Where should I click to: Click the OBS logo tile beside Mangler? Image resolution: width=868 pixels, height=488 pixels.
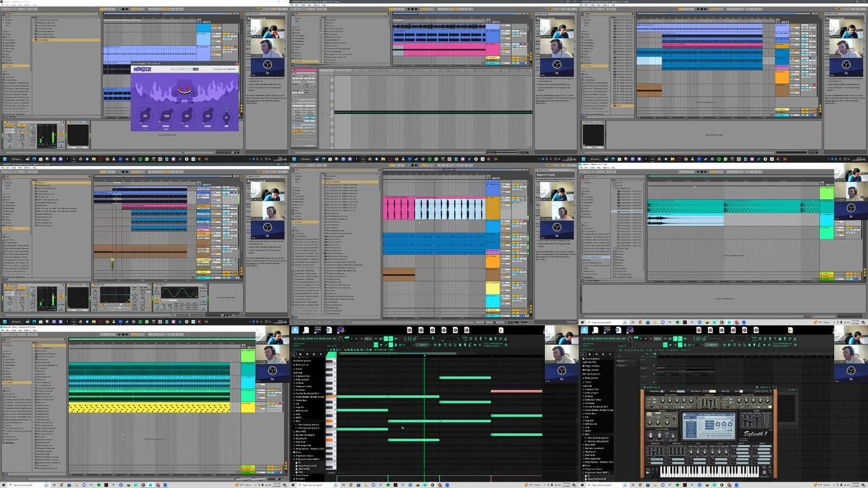tap(267, 65)
